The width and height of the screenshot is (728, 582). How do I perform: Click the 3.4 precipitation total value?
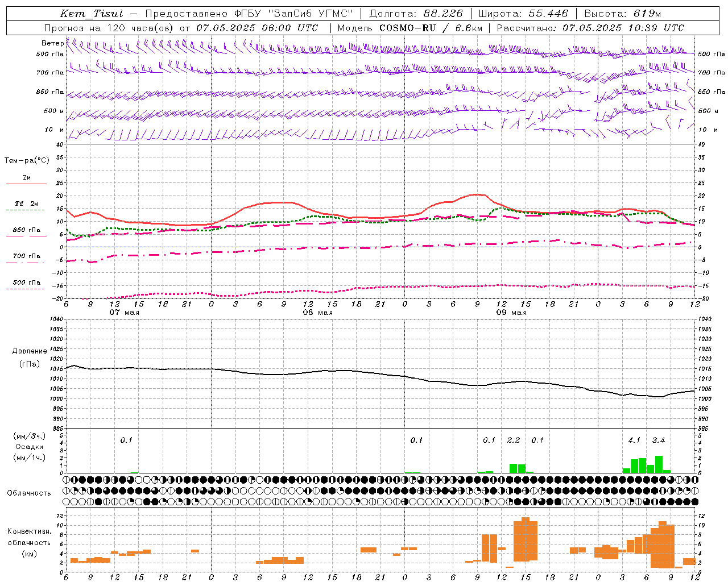click(659, 440)
